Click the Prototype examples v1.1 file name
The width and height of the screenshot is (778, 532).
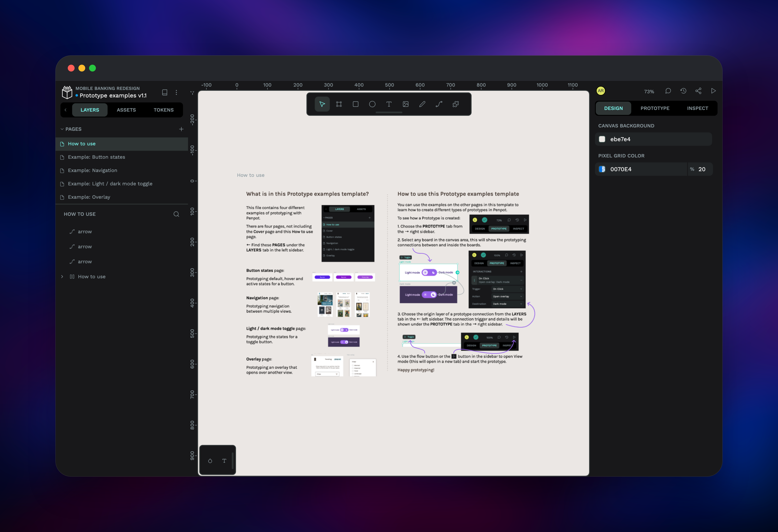pyautogui.click(x=113, y=96)
